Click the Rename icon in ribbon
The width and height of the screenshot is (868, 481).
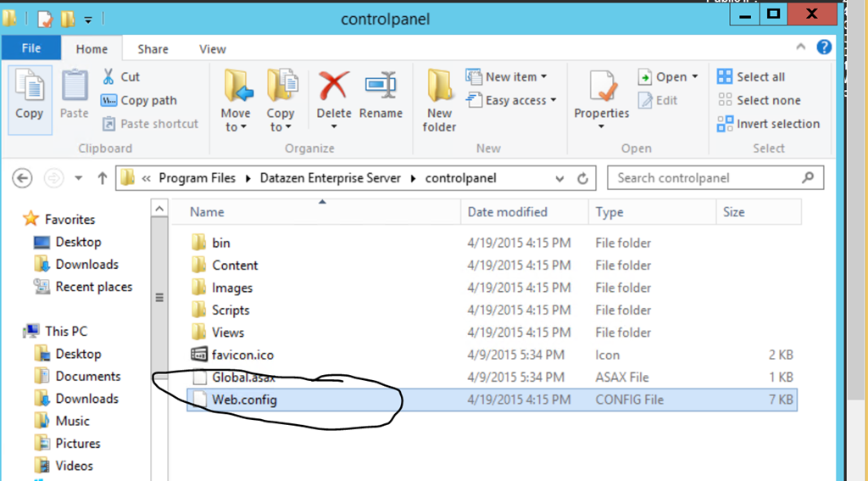[x=381, y=87]
